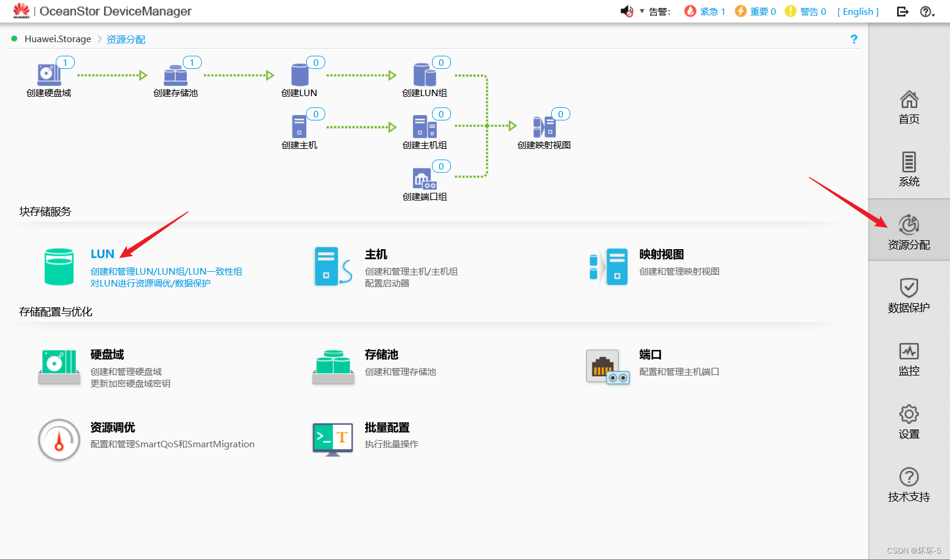View the 警告 0 warning alarms

tap(805, 11)
